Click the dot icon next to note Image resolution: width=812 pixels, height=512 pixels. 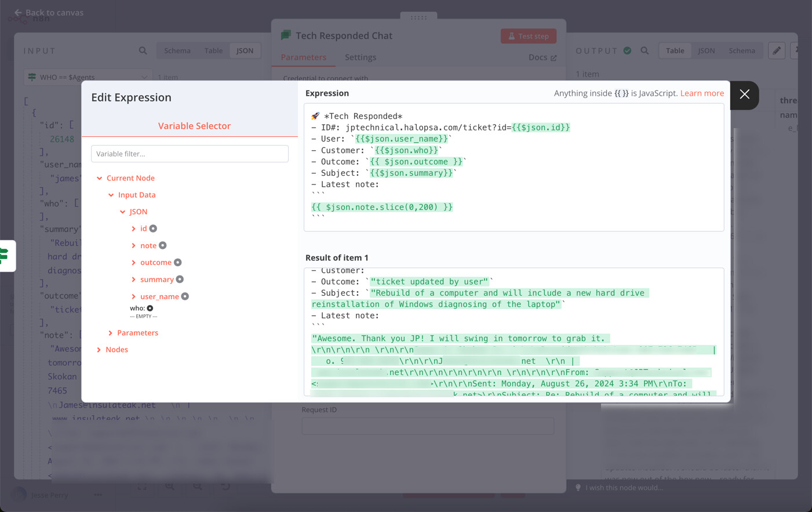(x=163, y=245)
